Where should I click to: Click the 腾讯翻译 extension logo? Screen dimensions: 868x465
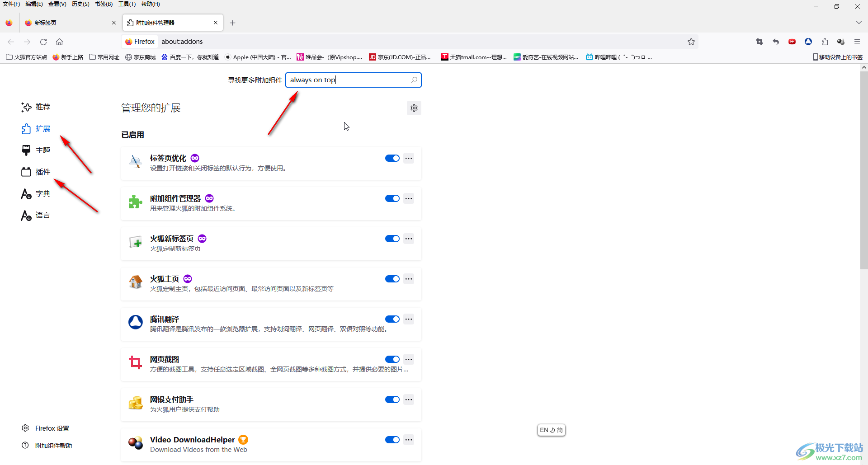pos(136,322)
